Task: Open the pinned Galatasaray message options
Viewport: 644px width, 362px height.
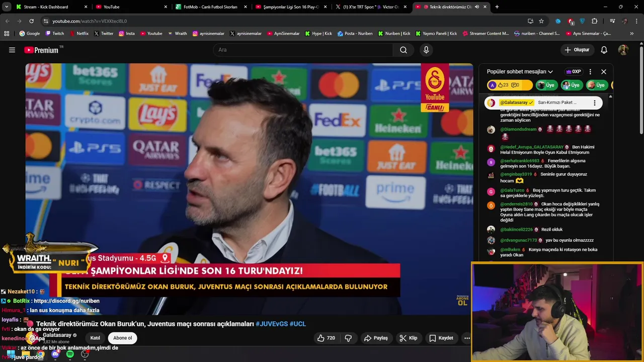Action: pos(594,103)
